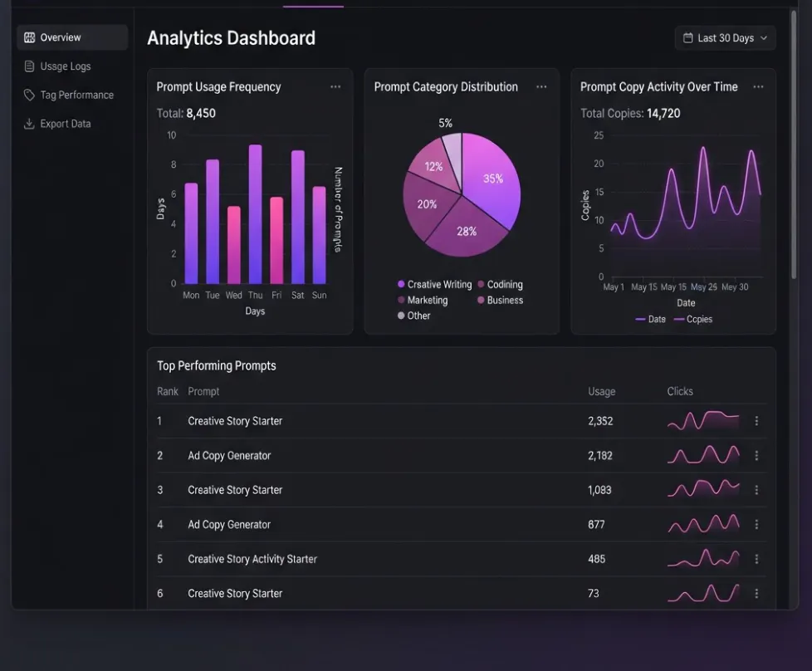Open Prompt Copy Activity card options menu
The image size is (812, 671).
(x=758, y=86)
